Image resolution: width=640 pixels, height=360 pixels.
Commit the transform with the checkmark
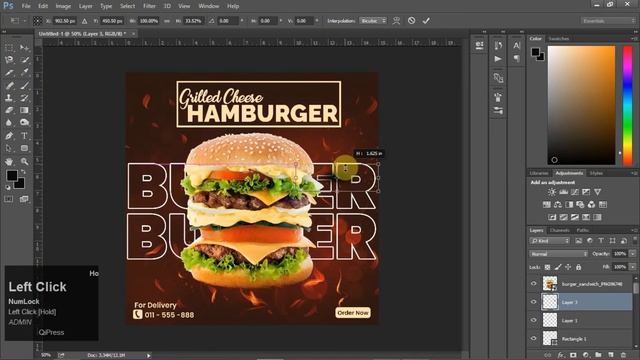pos(426,20)
